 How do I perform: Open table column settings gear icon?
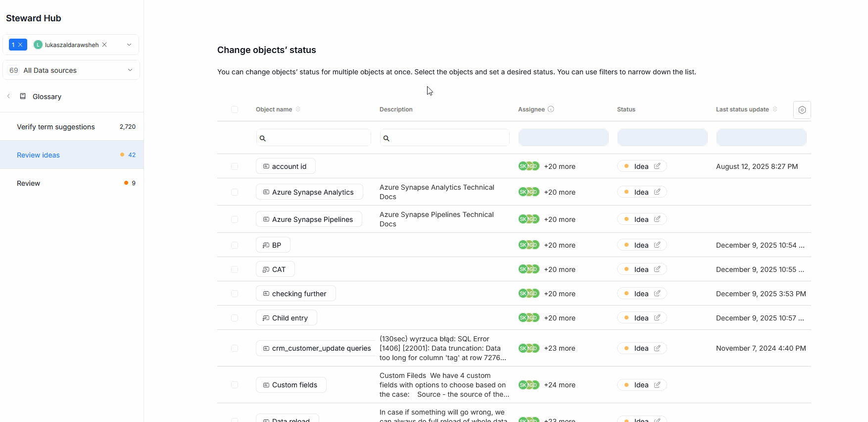click(802, 110)
